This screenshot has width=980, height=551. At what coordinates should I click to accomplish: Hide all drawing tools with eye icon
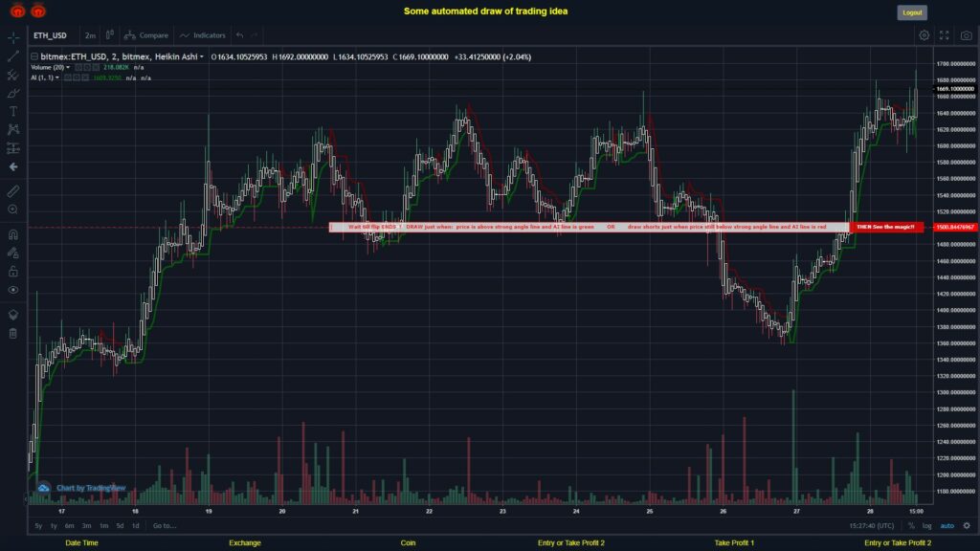point(13,290)
